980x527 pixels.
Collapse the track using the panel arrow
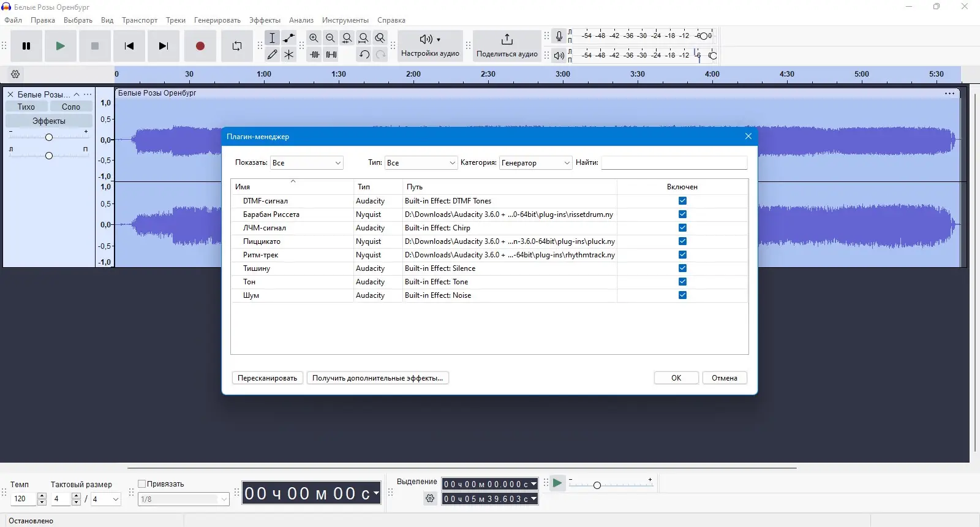[77, 94]
